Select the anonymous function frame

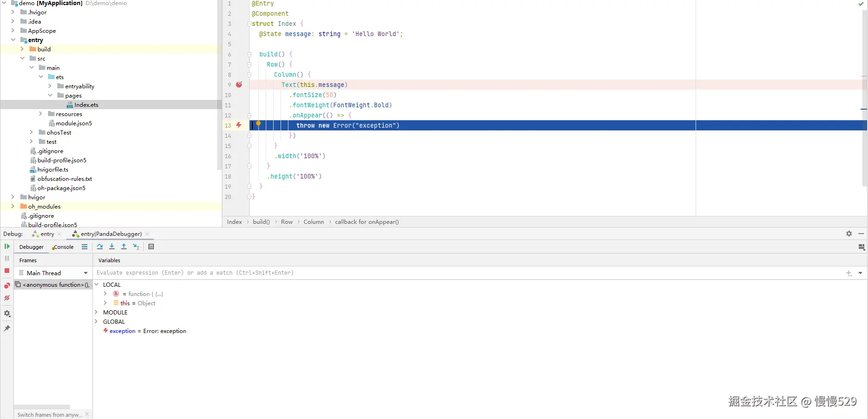(x=53, y=285)
